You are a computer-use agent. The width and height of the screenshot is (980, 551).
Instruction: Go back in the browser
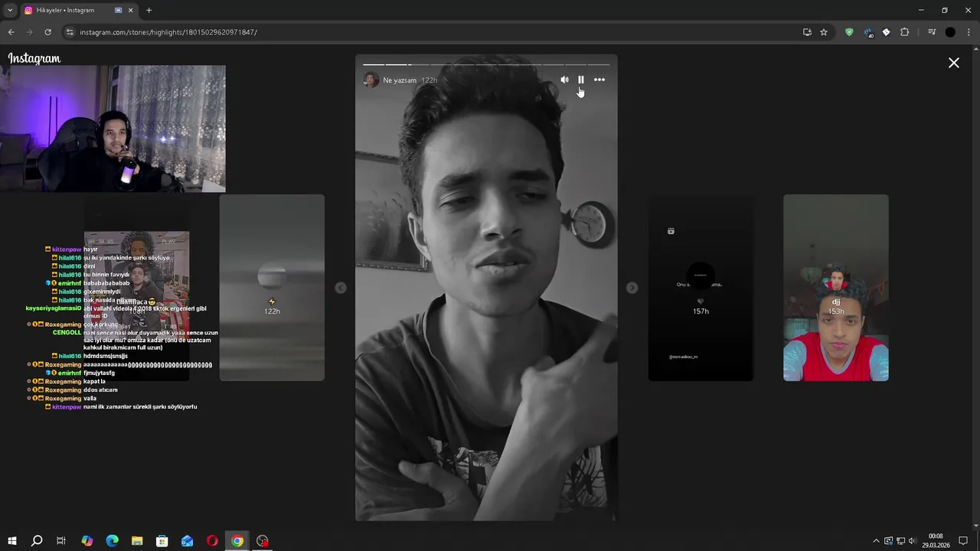pos(11,32)
